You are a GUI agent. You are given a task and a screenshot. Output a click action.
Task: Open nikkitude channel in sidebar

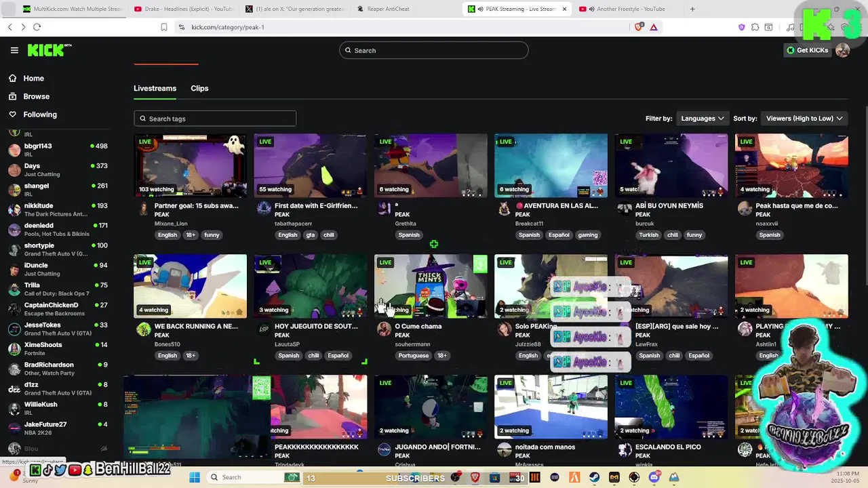(x=58, y=209)
